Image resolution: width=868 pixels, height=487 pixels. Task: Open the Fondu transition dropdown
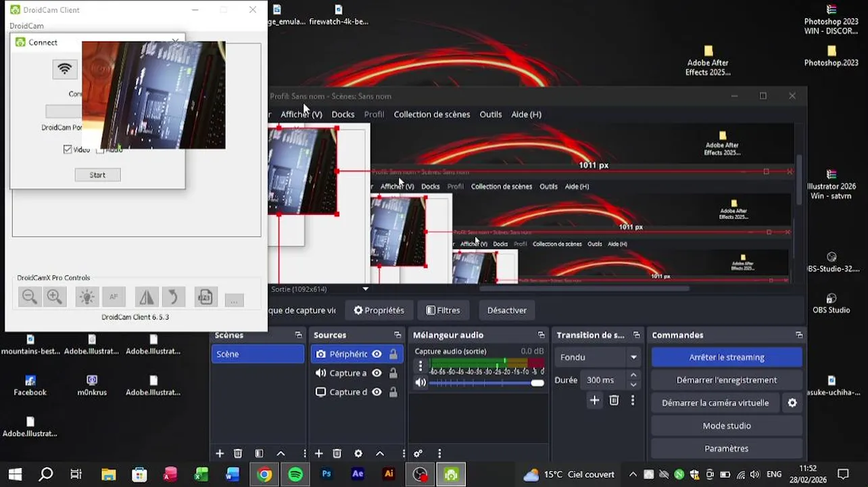point(598,357)
